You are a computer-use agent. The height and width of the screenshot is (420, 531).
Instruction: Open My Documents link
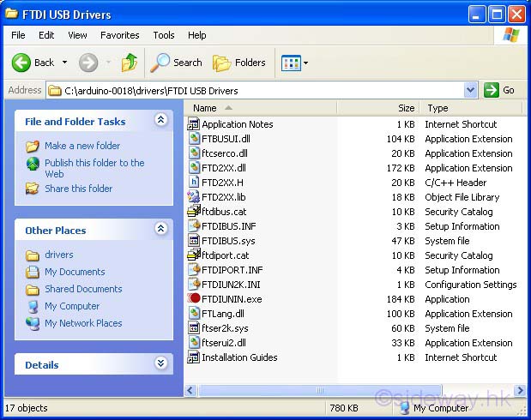click(x=75, y=272)
